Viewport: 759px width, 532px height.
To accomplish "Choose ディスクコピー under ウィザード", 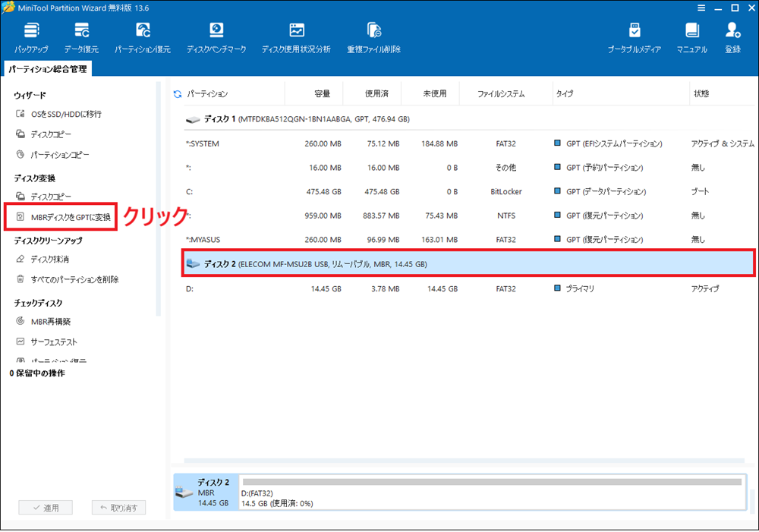I will tap(43, 134).
